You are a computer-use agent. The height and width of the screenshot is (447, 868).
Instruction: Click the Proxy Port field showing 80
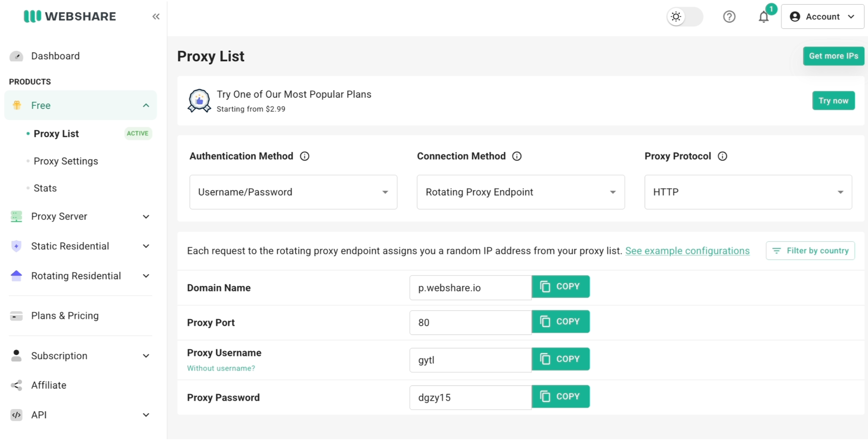tap(471, 322)
